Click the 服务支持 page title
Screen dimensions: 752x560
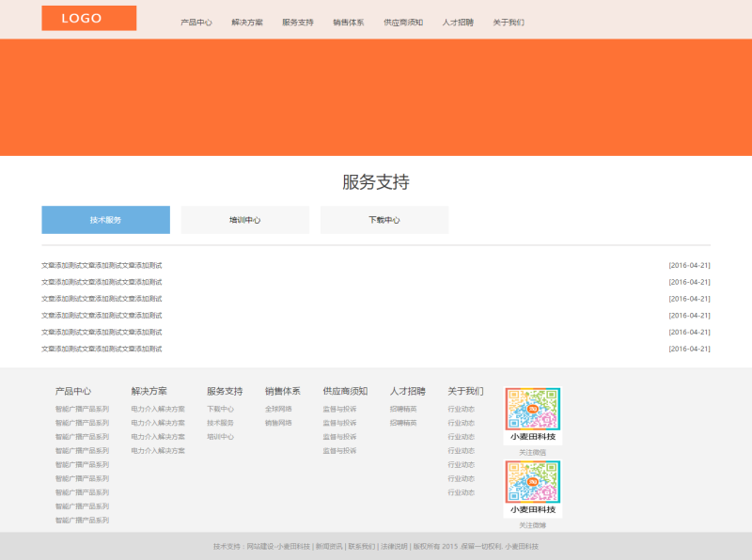pyautogui.click(x=376, y=182)
